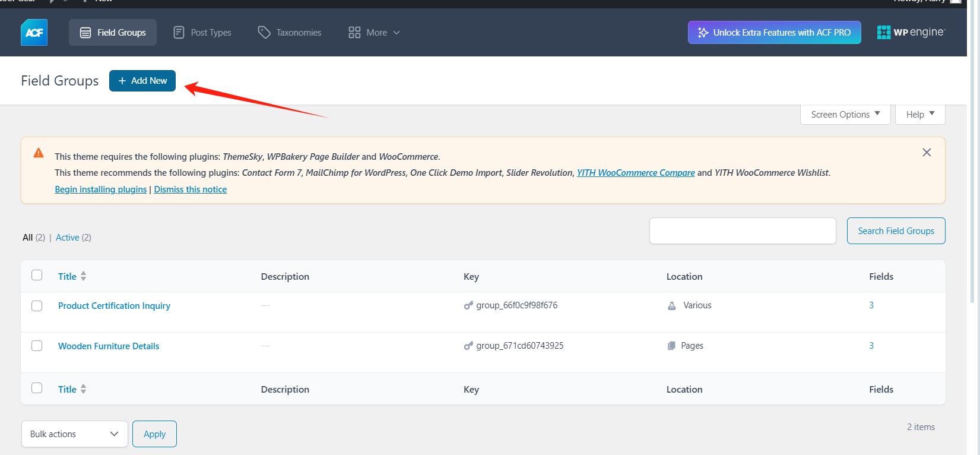980x455 pixels.
Task: Sort by Title in table footer
Action: (x=67, y=390)
